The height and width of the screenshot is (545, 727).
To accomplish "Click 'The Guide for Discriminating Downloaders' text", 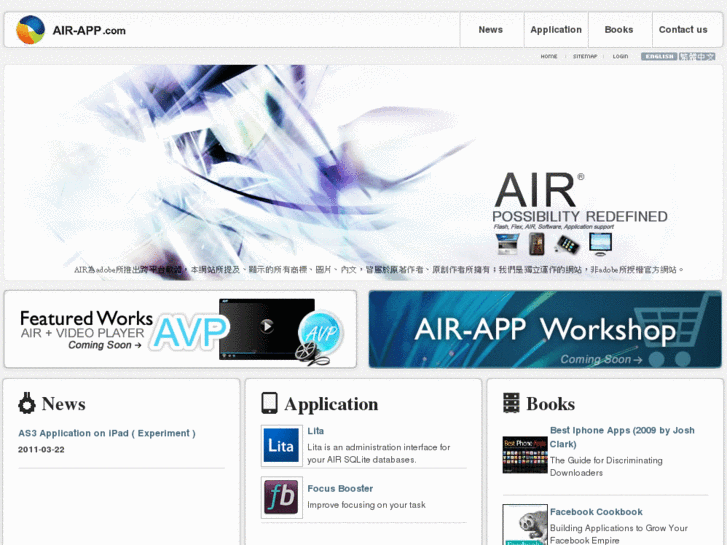I will tap(606, 467).
